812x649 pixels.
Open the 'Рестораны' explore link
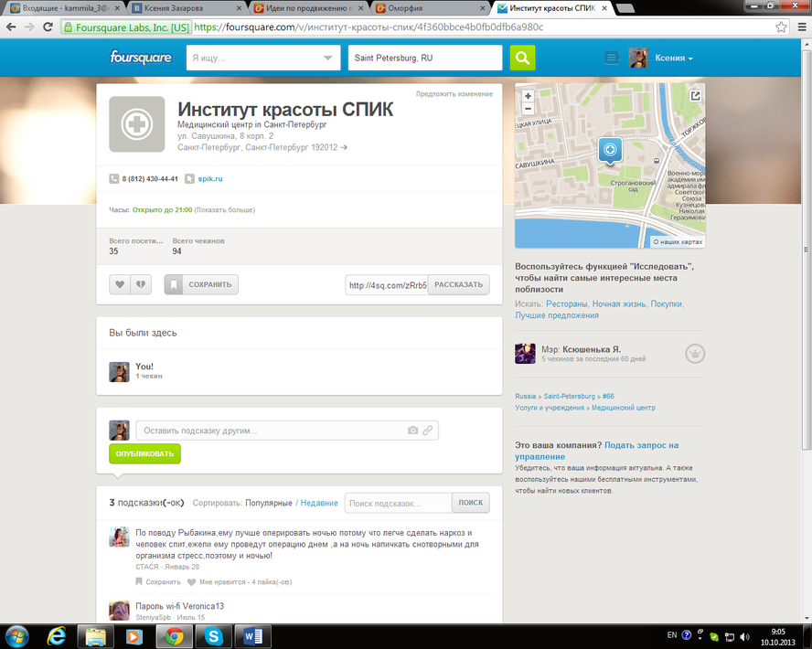pos(567,303)
